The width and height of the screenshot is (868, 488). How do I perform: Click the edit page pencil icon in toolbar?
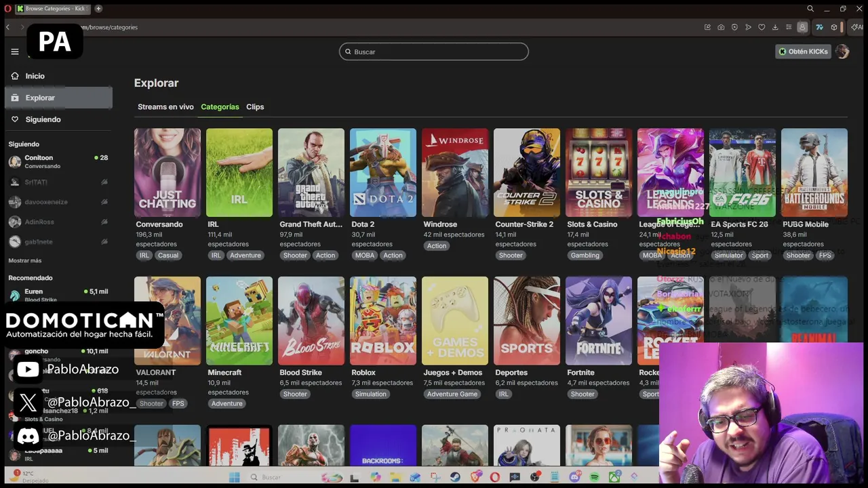point(707,27)
